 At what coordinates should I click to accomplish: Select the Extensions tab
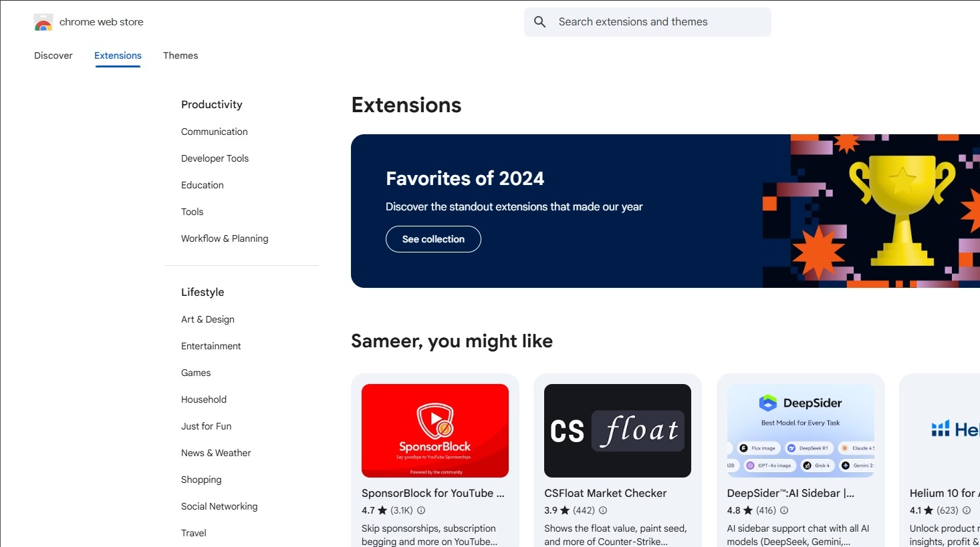tap(118, 55)
